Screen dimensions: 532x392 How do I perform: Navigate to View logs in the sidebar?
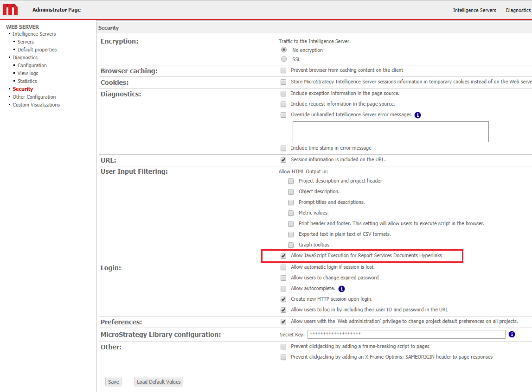pos(28,73)
